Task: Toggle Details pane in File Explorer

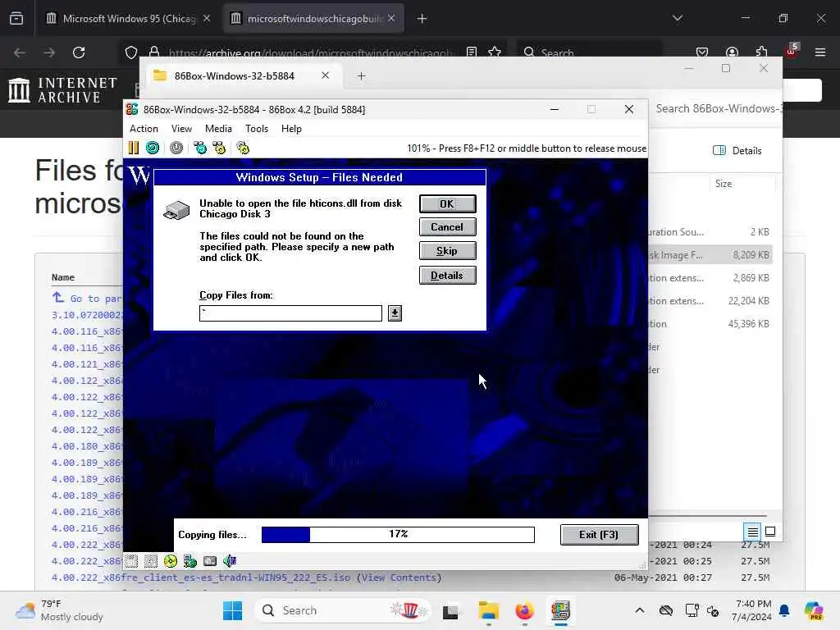Action: click(737, 151)
